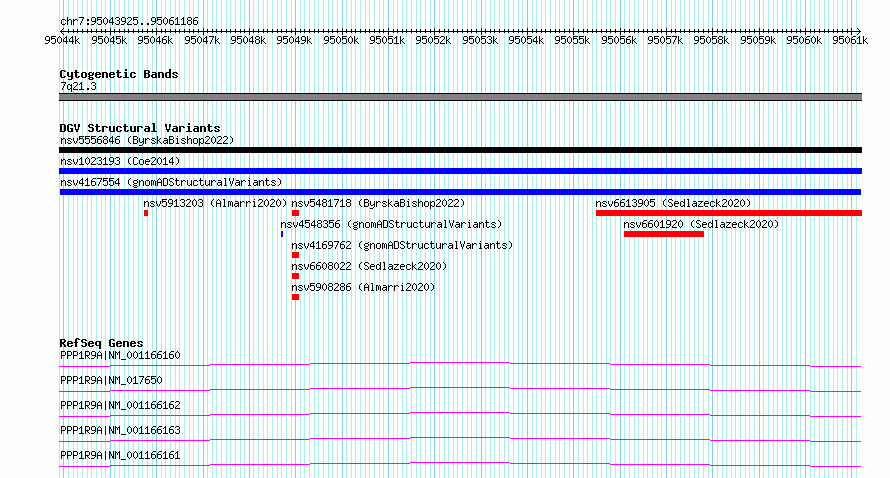Click red marker under nsv5913203
Screen dimensions: 890x478
pyautogui.click(x=146, y=213)
